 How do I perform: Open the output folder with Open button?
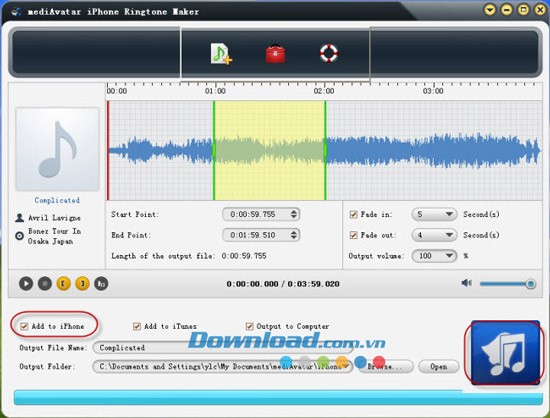click(x=438, y=366)
